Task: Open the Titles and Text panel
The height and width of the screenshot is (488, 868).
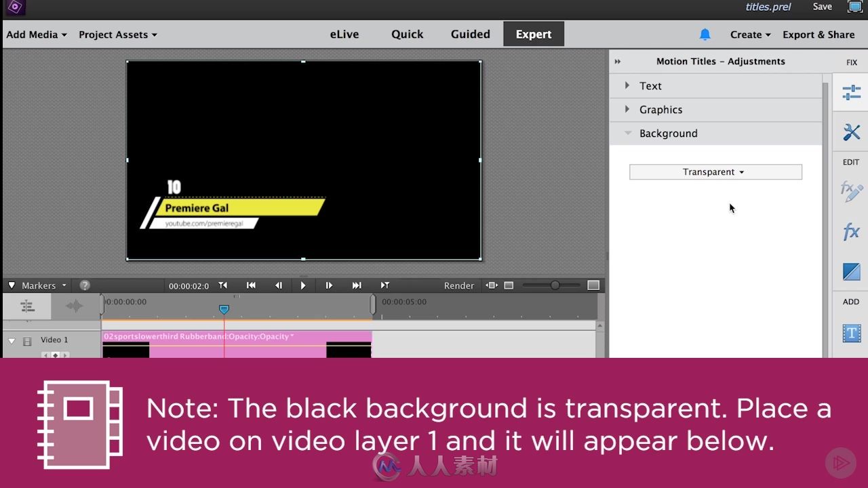Action: point(851,333)
